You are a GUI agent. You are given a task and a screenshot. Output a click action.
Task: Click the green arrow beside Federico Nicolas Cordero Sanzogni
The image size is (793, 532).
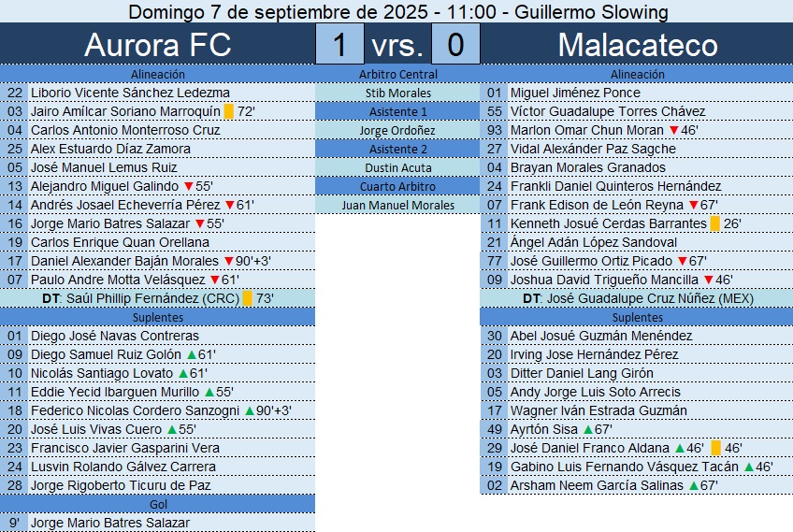pyautogui.click(x=249, y=410)
